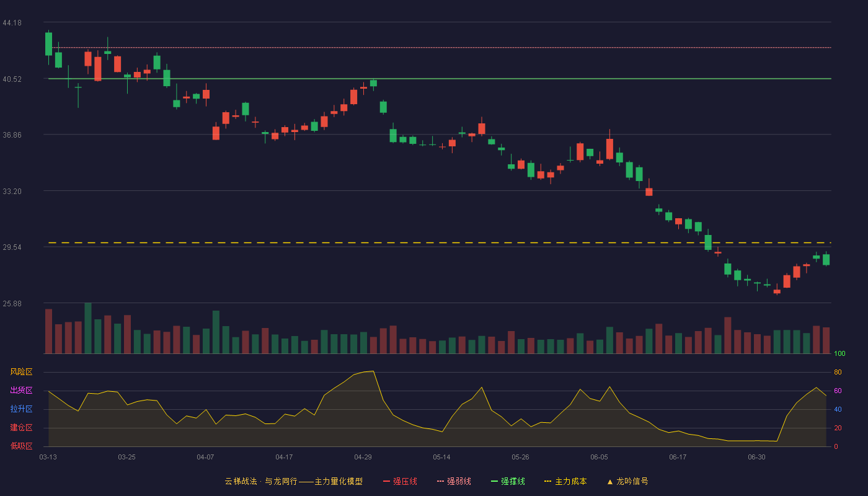
Task: Toggle the 龙吟信号 legend text
Action: click(632, 481)
